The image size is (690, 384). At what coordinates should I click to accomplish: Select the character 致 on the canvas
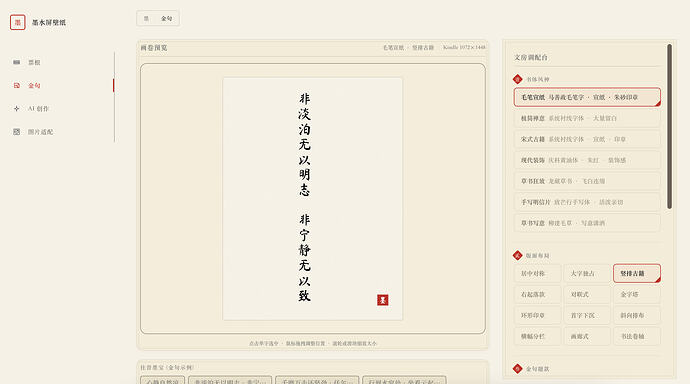pyautogui.click(x=305, y=296)
